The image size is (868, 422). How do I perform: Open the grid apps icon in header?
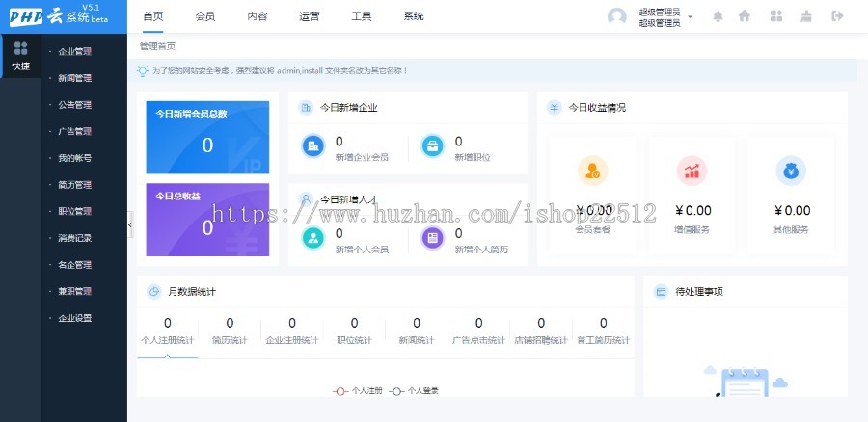point(776,16)
